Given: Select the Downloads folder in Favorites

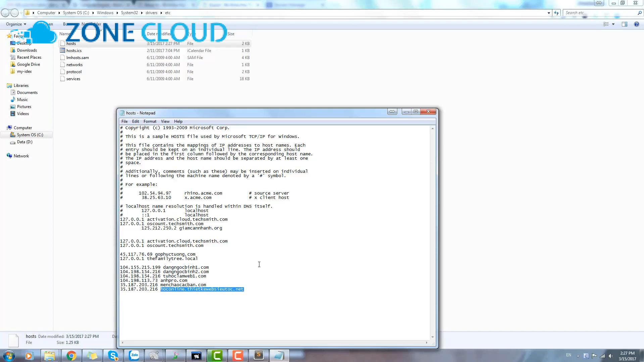Looking at the screenshot, I should [x=27, y=50].
